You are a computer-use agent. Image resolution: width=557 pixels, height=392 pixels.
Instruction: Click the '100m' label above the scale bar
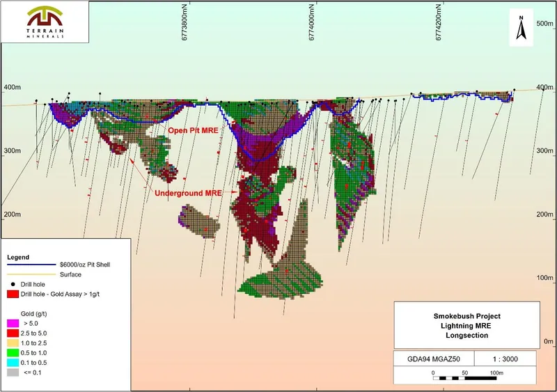click(x=496, y=373)
